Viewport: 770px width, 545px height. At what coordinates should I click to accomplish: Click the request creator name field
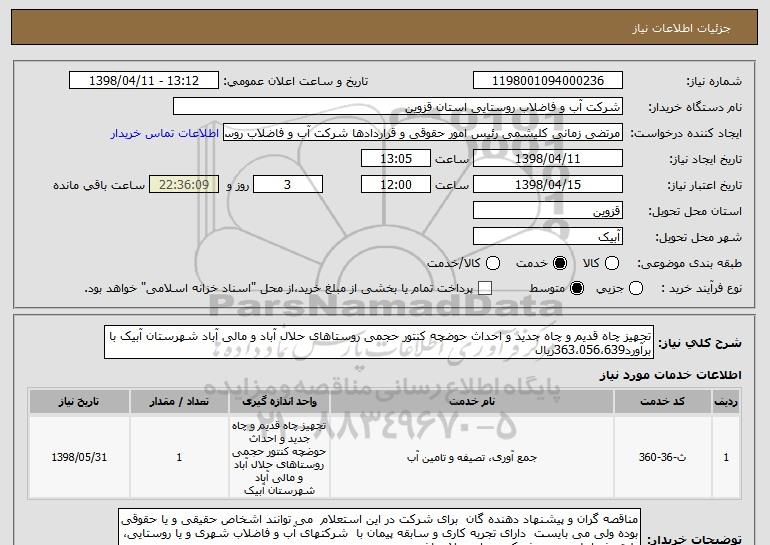423,133
